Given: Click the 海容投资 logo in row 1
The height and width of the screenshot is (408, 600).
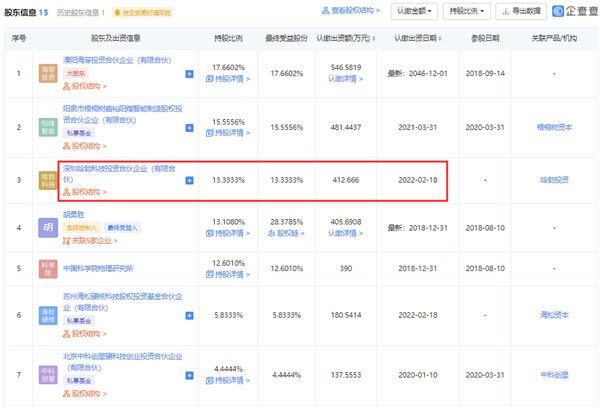Looking at the screenshot, I should coord(47,75).
